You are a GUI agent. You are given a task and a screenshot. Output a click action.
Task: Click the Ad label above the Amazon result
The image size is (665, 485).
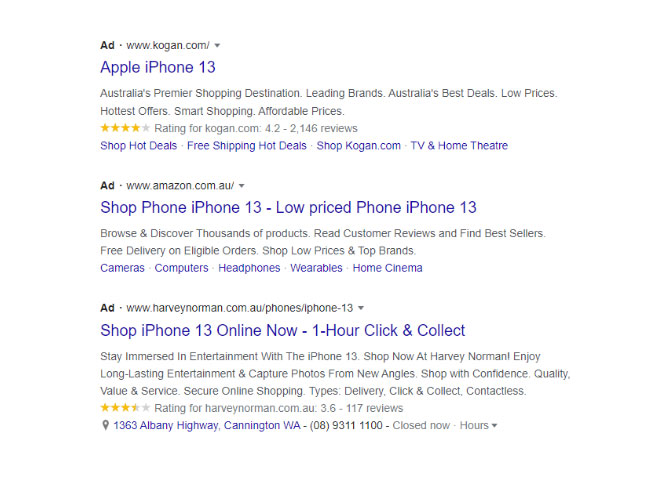pyautogui.click(x=107, y=186)
